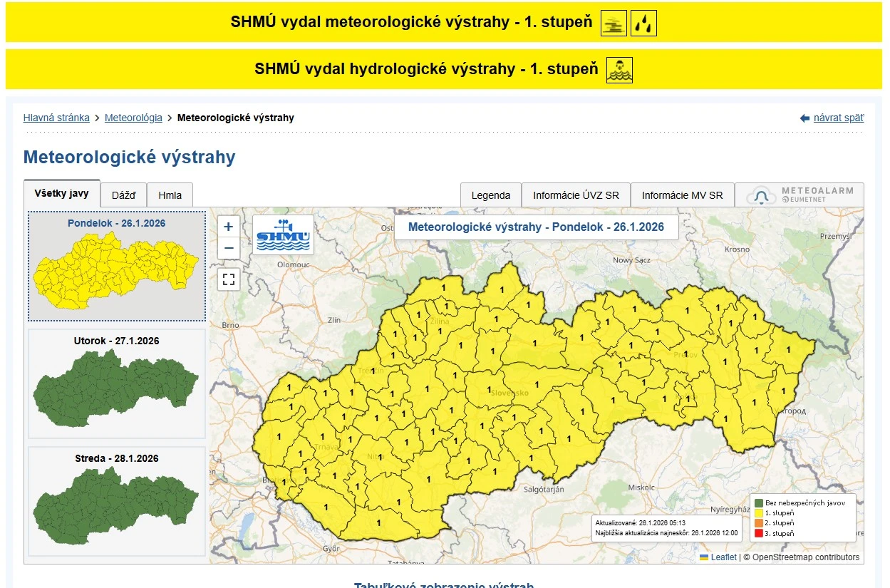Click the rain warning icon in banner
The width and height of the screenshot is (890, 588).
tap(644, 24)
